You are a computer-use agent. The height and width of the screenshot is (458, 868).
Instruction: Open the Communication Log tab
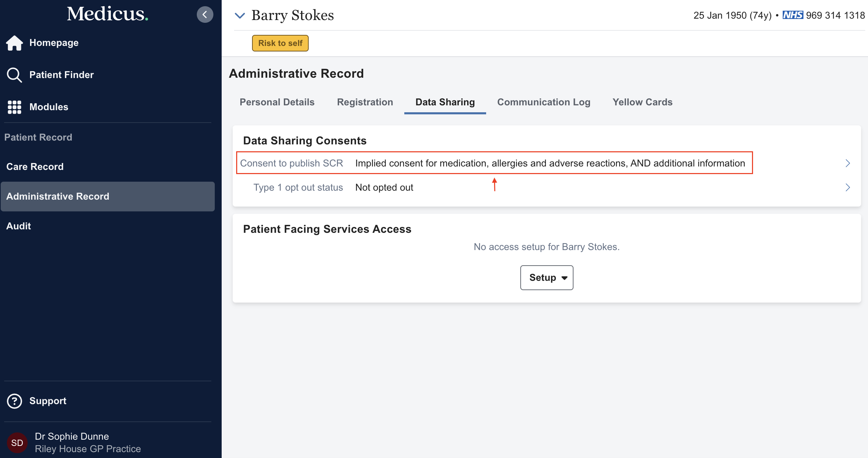tap(543, 102)
